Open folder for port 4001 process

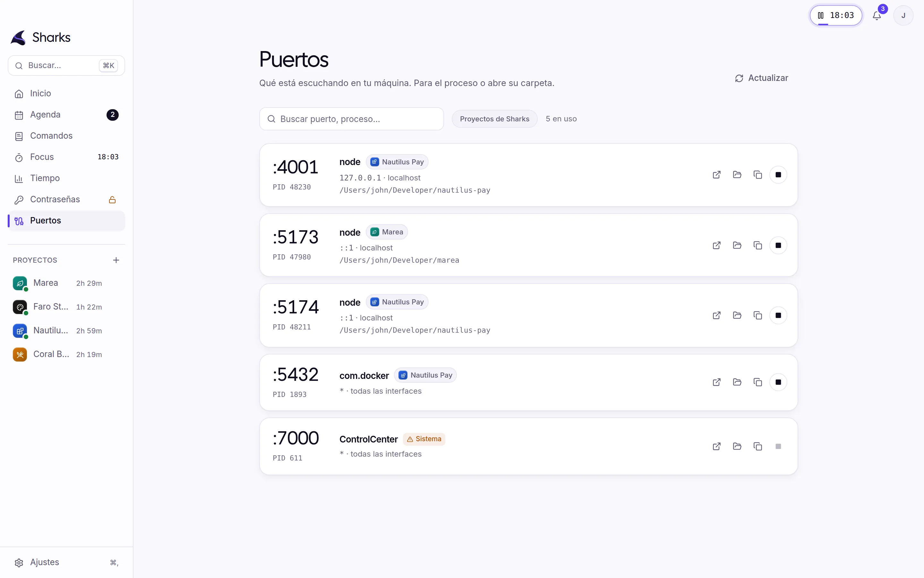click(737, 175)
